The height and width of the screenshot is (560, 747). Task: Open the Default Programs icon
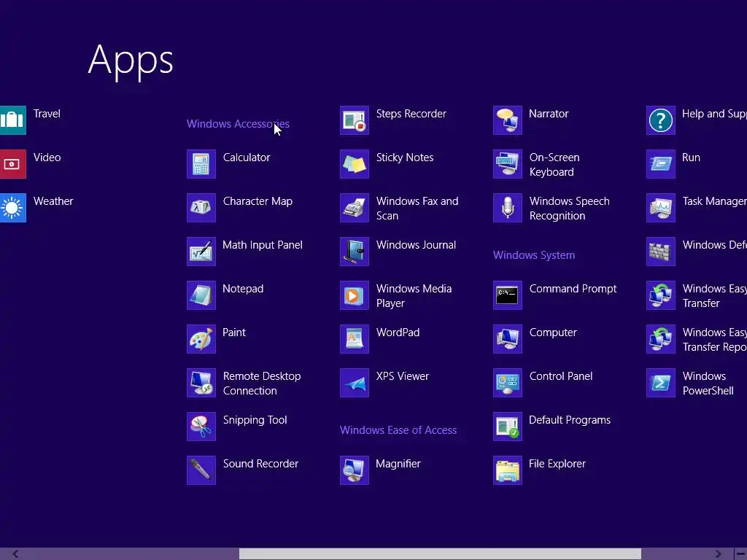coord(508,427)
